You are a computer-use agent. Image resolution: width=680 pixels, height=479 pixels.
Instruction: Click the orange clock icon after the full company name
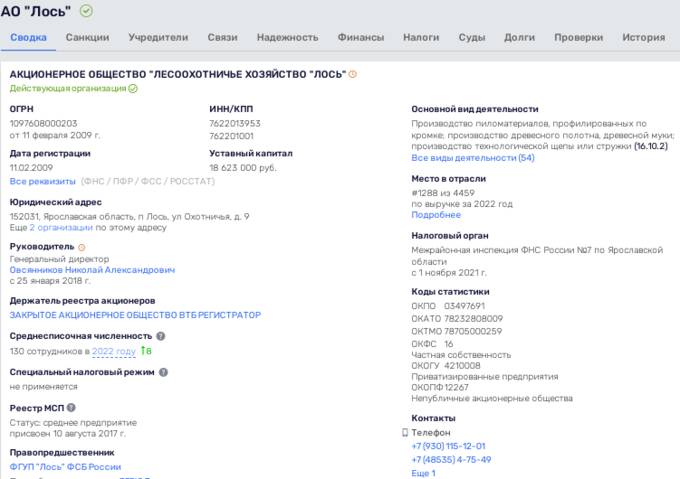[353, 75]
